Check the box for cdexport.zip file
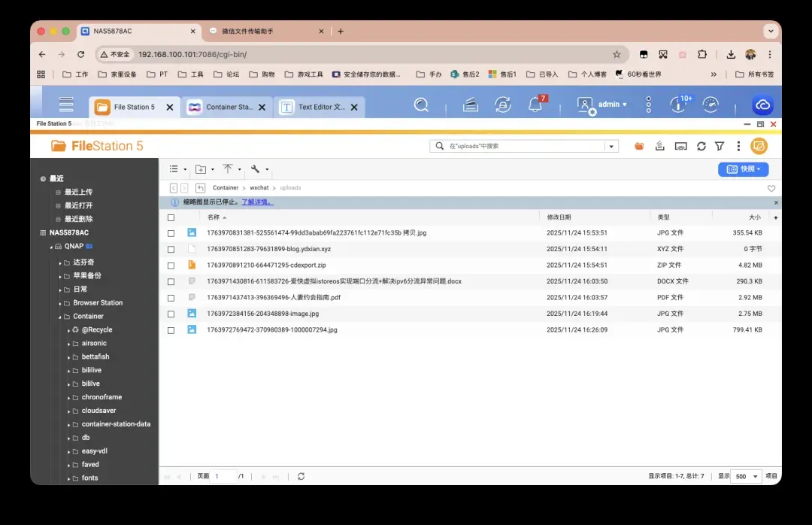Screen dimensions: 812x525 tap(171, 266)
